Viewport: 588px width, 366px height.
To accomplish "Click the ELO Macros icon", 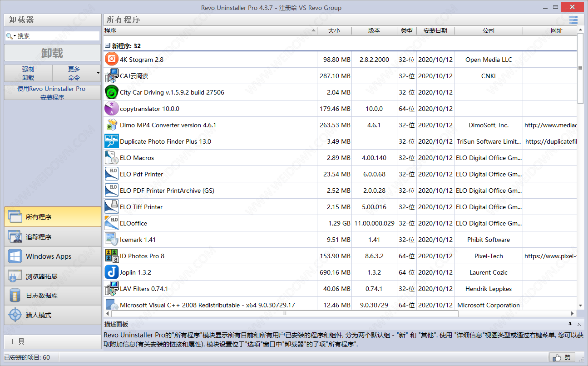I will [111, 157].
